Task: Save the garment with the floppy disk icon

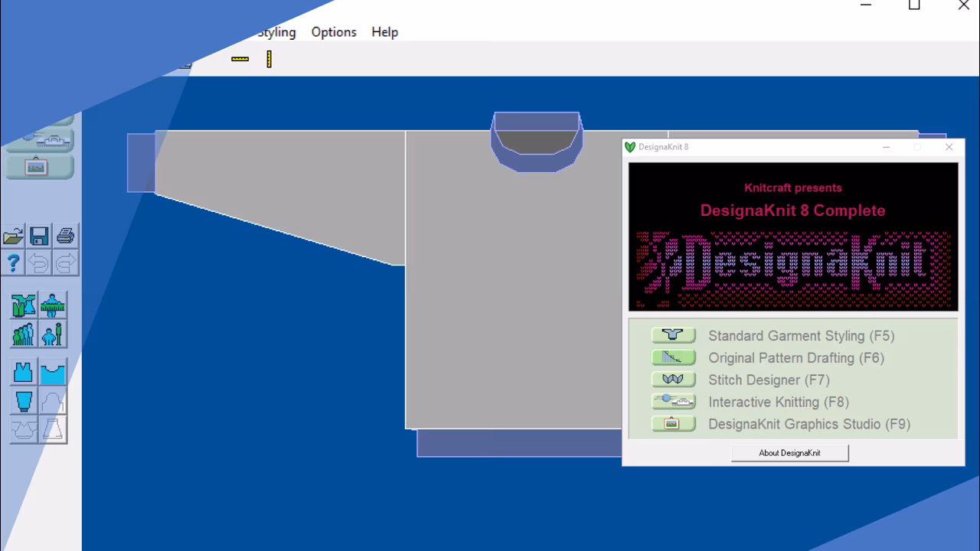Action: 39,236
